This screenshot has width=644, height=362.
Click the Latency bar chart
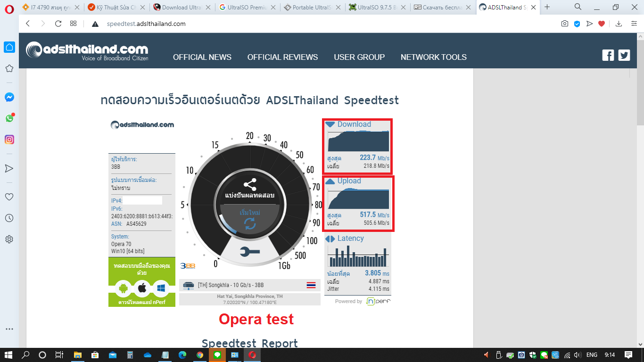click(358, 255)
